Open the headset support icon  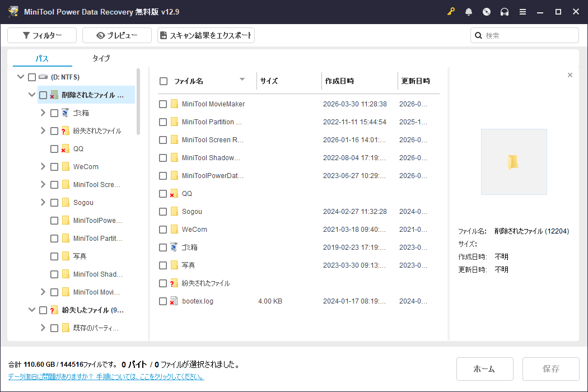click(505, 12)
